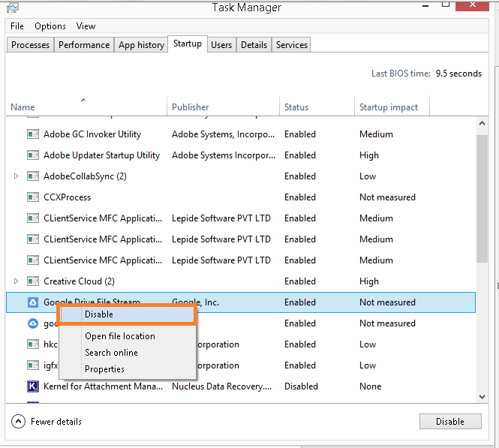Click the Creative Cloud row icon

33,281
